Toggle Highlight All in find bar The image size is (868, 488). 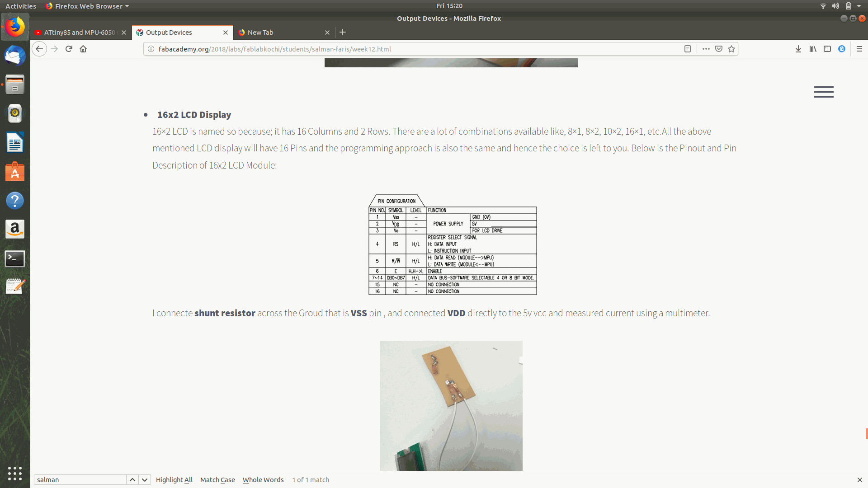pos(174,480)
